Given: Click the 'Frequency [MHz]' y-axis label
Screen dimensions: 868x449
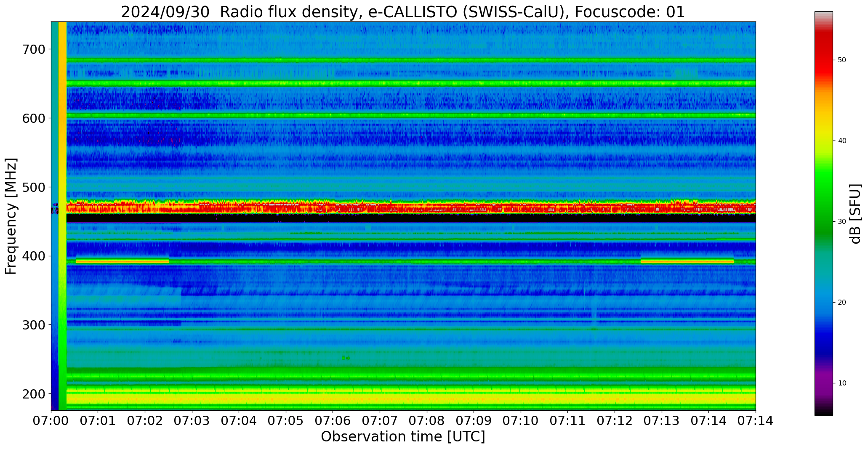Looking at the screenshot, I should click(x=11, y=216).
